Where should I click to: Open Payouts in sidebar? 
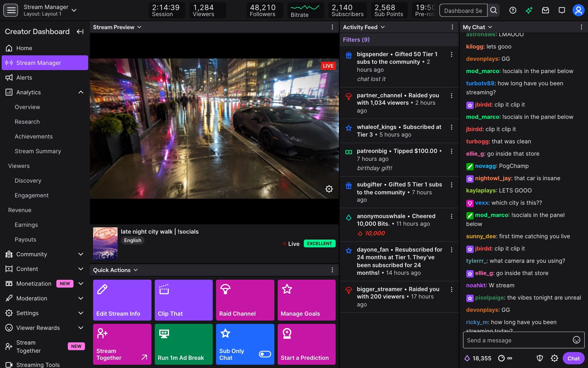[x=25, y=239]
